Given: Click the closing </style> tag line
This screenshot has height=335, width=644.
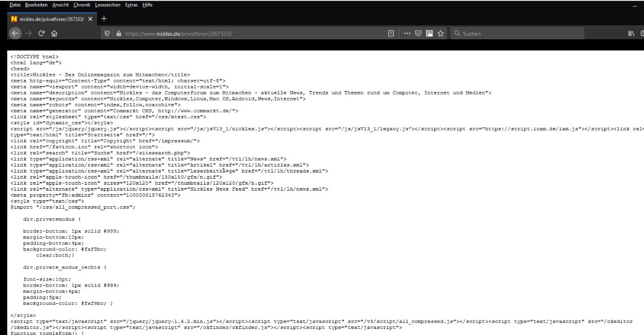Looking at the screenshot, I should (x=23, y=315).
